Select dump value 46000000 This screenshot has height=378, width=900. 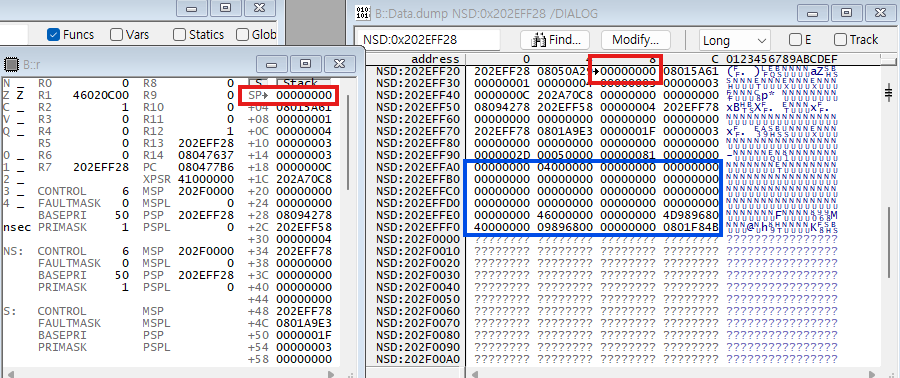point(565,215)
